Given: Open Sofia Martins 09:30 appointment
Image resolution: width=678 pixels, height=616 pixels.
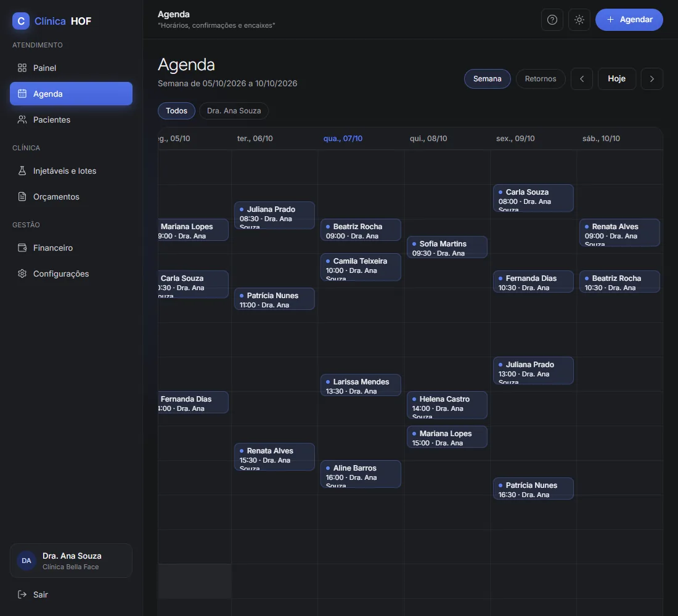Looking at the screenshot, I should pyautogui.click(x=447, y=247).
